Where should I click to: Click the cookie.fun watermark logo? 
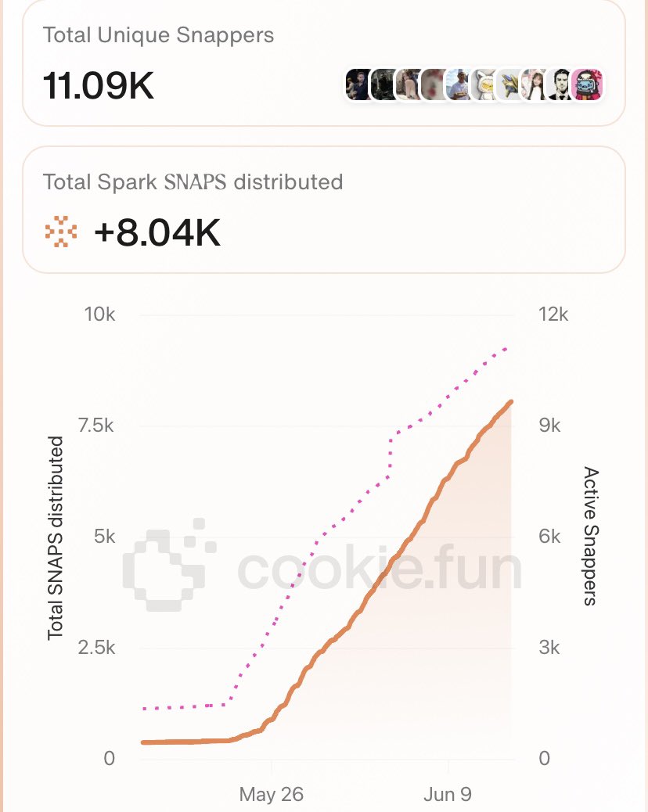pos(322,566)
